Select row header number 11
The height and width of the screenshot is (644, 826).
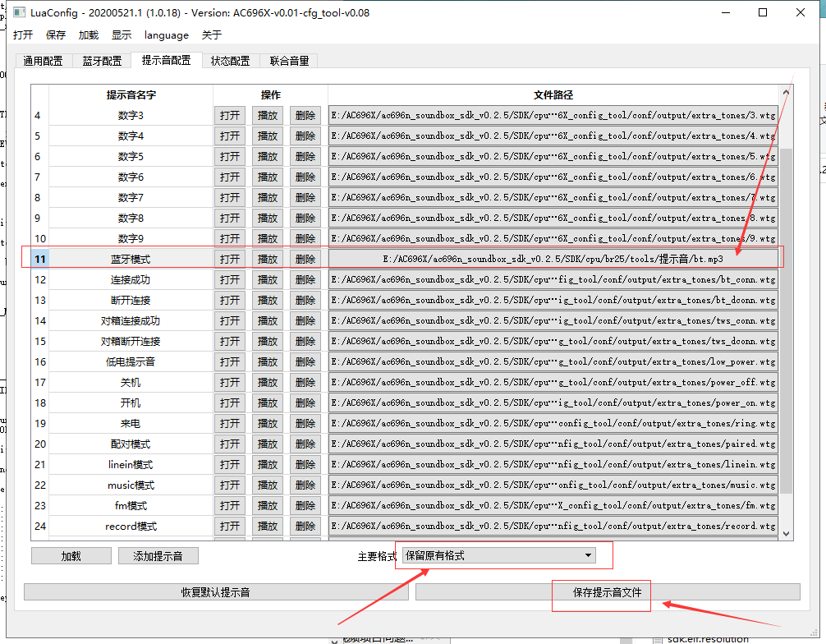coord(40,259)
